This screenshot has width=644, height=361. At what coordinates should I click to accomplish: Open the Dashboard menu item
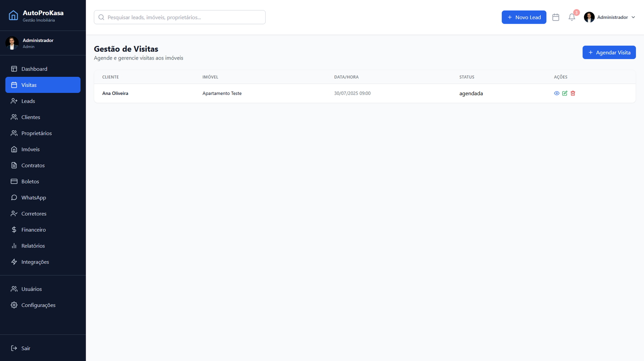(34, 69)
